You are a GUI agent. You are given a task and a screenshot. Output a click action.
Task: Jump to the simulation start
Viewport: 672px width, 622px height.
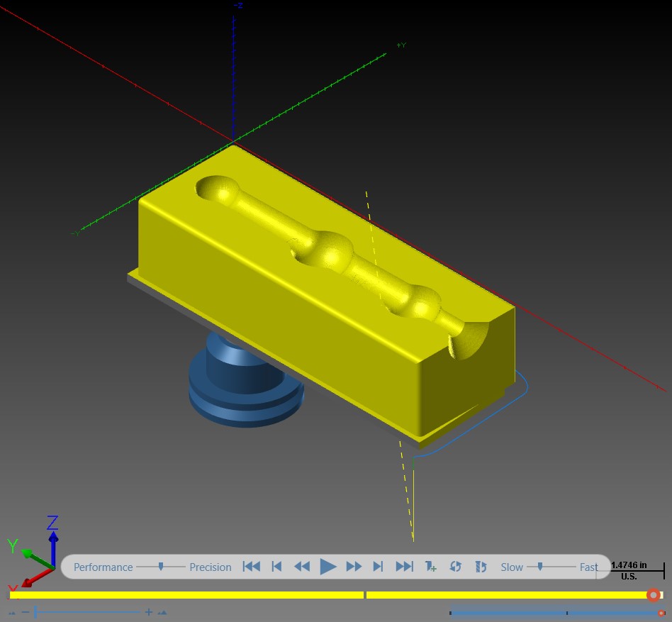tap(252, 567)
